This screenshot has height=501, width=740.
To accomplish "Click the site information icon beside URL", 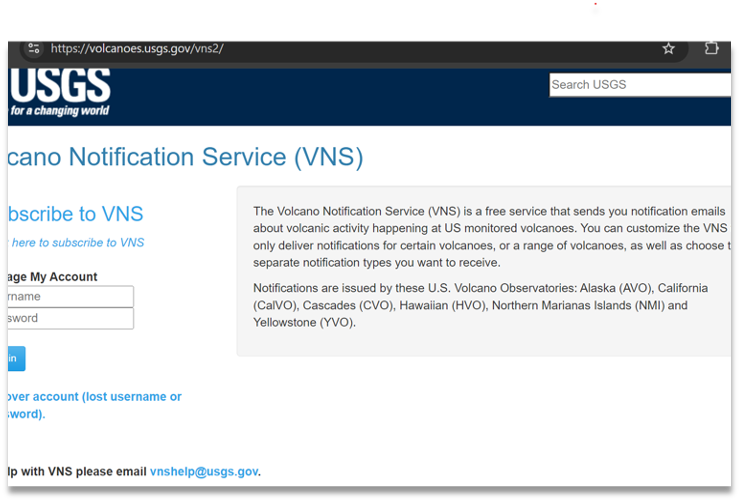I will (x=34, y=48).
